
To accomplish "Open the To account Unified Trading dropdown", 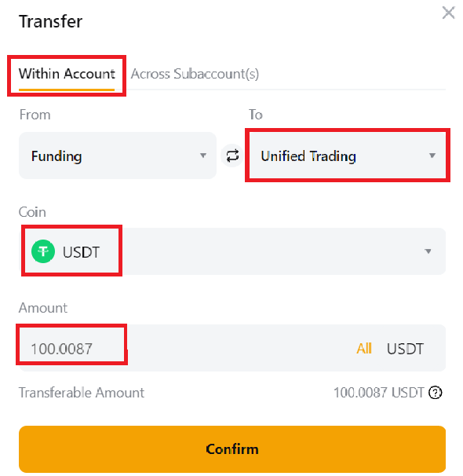I will 347,156.
